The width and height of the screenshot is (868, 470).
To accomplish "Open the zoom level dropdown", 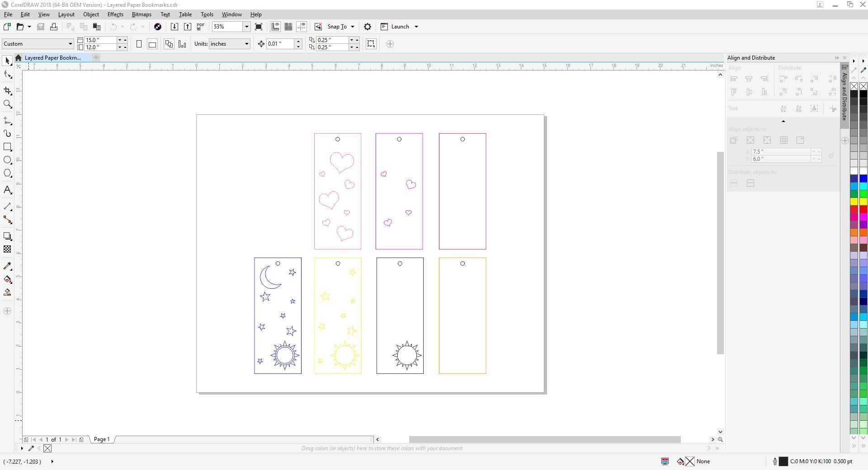I will click(246, 27).
